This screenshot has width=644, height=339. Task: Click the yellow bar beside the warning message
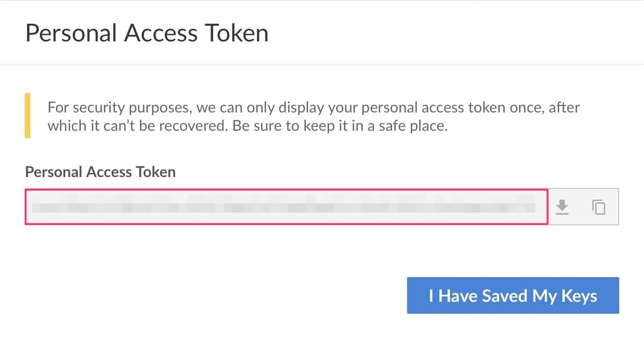[27, 116]
